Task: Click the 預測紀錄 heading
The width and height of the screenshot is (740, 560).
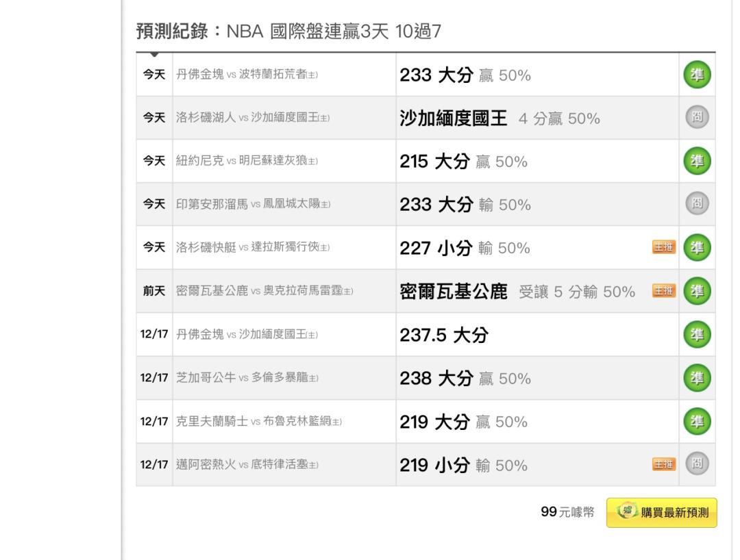Action: click(171, 33)
